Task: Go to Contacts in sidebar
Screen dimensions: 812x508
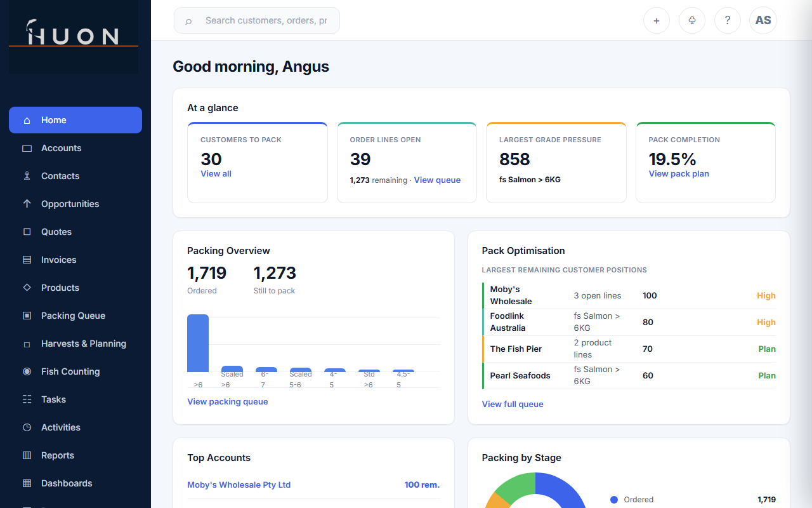Action: (x=75, y=176)
